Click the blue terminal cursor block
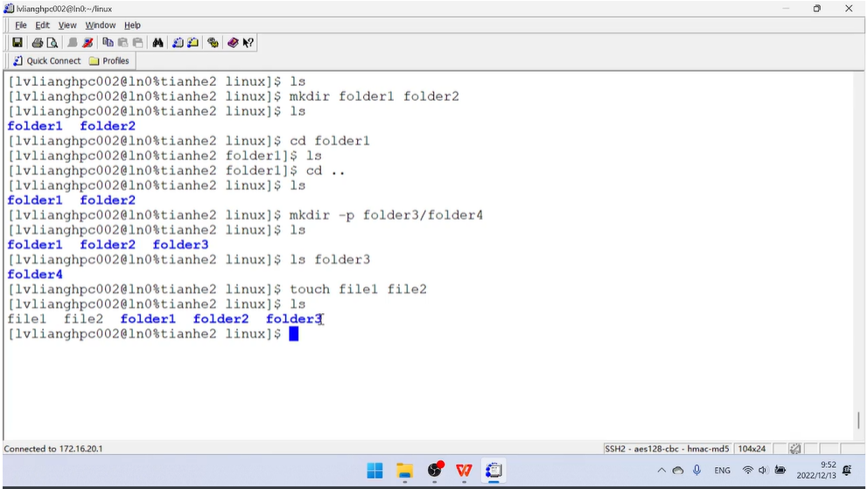This screenshot has height=489, width=868. [x=293, y=333]
